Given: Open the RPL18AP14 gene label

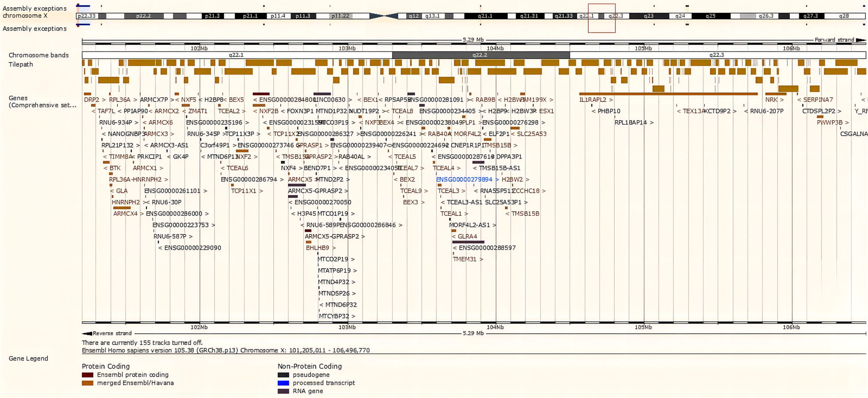Looking at the screenshot, I should 634,122.
